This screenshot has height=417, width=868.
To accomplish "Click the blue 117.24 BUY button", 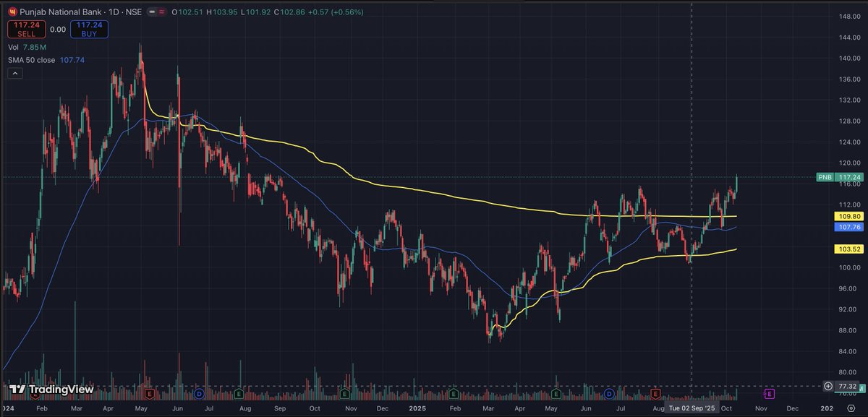I will click(90, 29).
